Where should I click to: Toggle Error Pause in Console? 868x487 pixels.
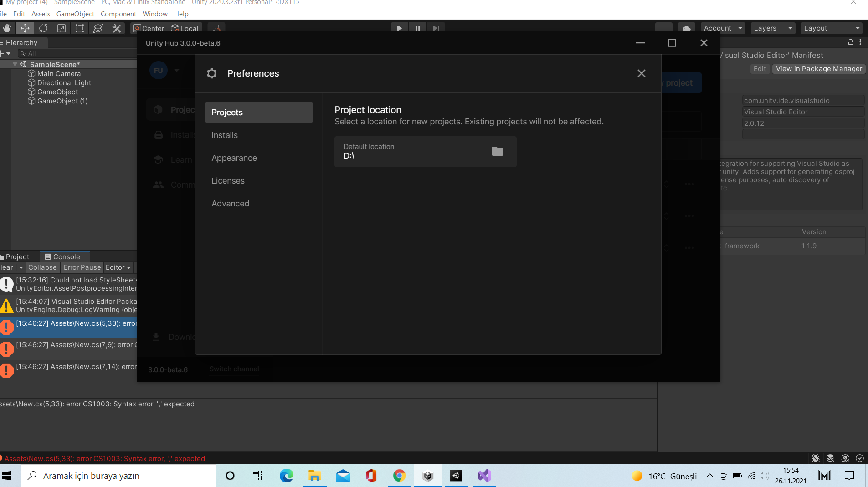coord(82,267)
